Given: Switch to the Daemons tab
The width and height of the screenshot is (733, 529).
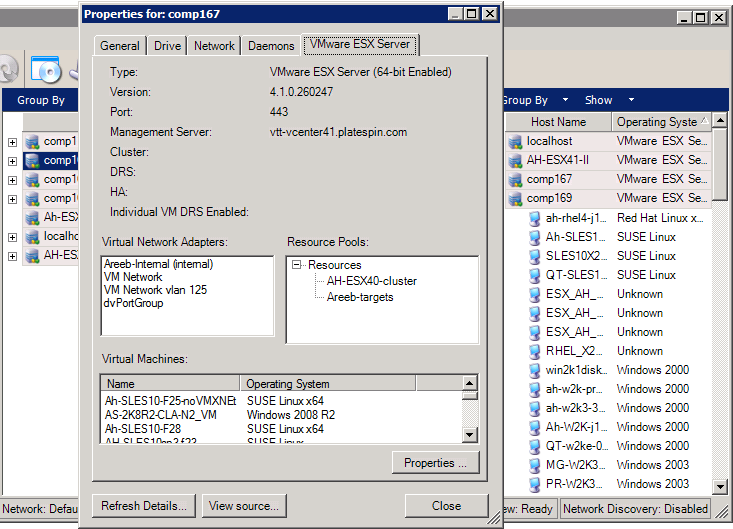Looking at the screenshot, I should tap(271, 46).
